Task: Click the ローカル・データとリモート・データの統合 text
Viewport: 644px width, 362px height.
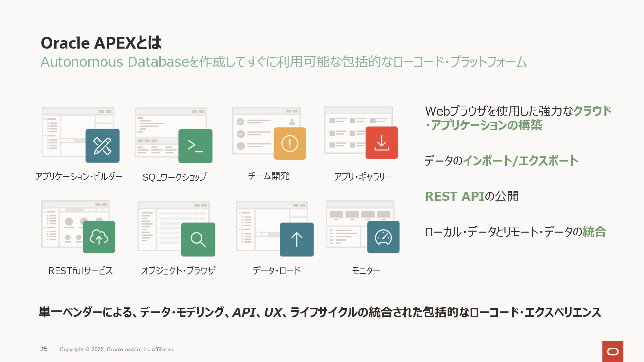Action: tap(515, 232)
